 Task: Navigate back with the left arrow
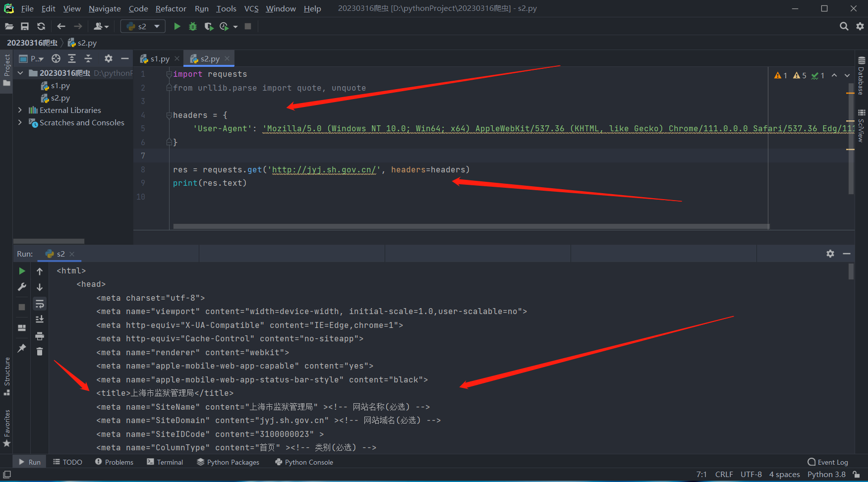(61, 26)
